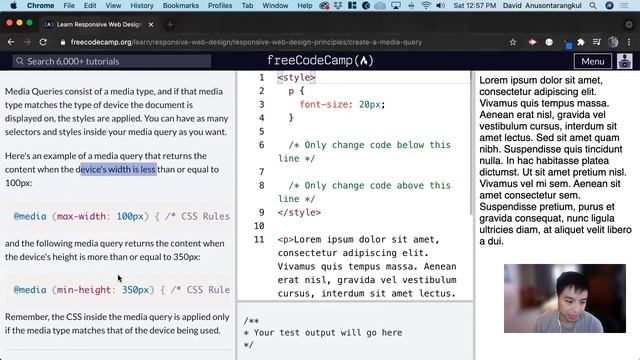This screenshot has height=360, width=640.
Task: Click the Remember, the CSS inside paragraph
Action: (x=117, y=323)
